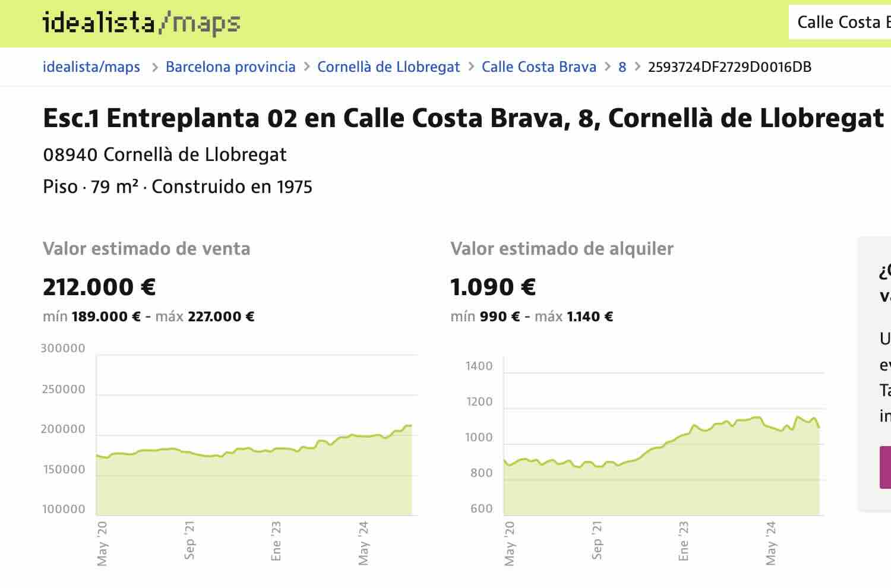The height and width of the screenshot is (588, 891).
Task: Click the chevron after Cornellà de Llobregat breadcrumb
Action: tap(471, 67)
